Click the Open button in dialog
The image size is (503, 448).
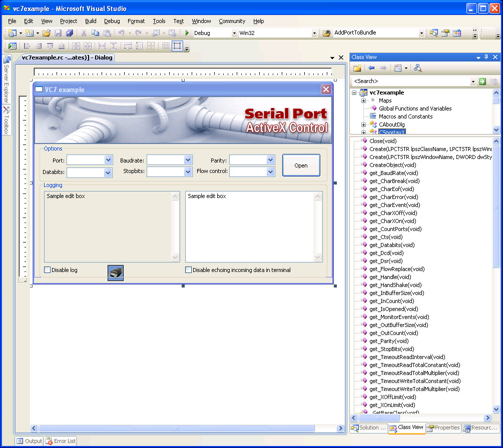tap(301, 165)
